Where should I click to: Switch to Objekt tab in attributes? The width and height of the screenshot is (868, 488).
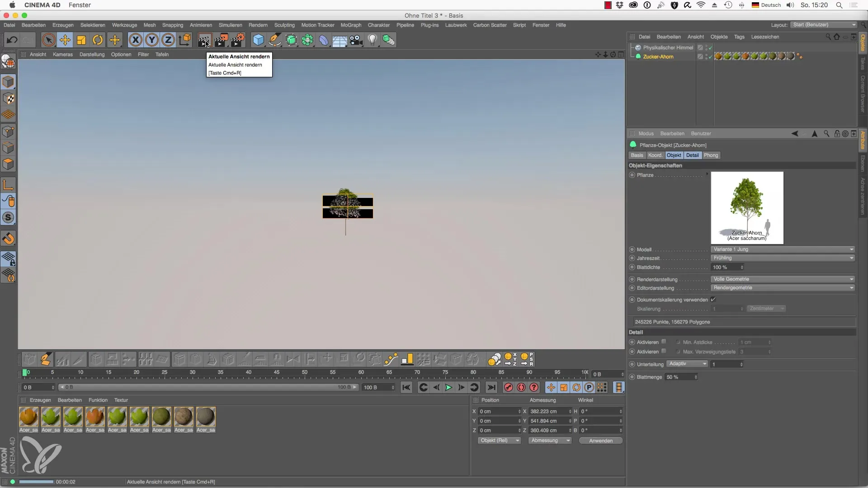click(x=674, y=155)
